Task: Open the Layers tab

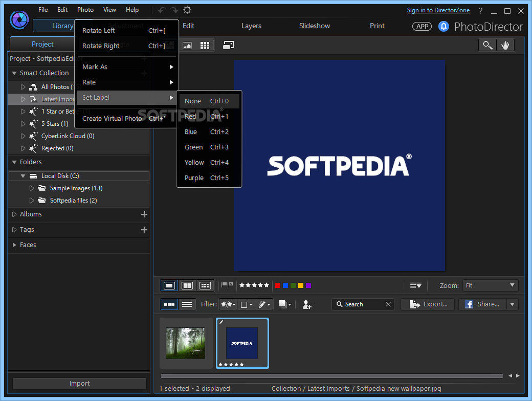Action: [251, 26]
